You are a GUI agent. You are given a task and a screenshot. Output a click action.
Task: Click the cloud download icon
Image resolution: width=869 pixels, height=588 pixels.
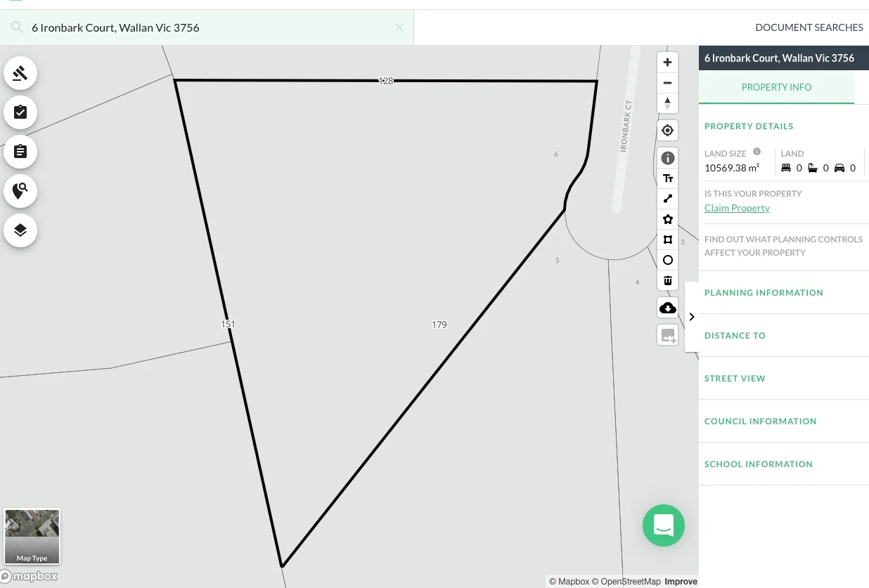pos(667,308)
